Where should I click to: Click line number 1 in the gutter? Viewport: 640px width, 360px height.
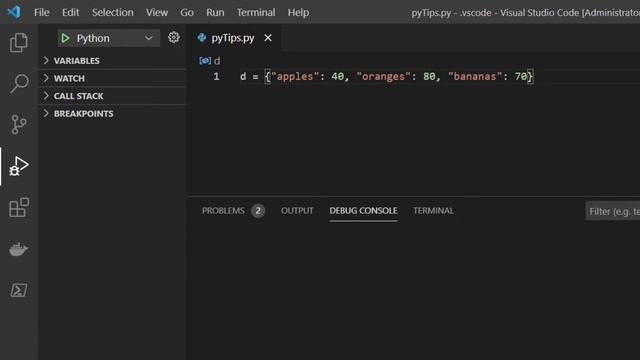click(216, 76)
